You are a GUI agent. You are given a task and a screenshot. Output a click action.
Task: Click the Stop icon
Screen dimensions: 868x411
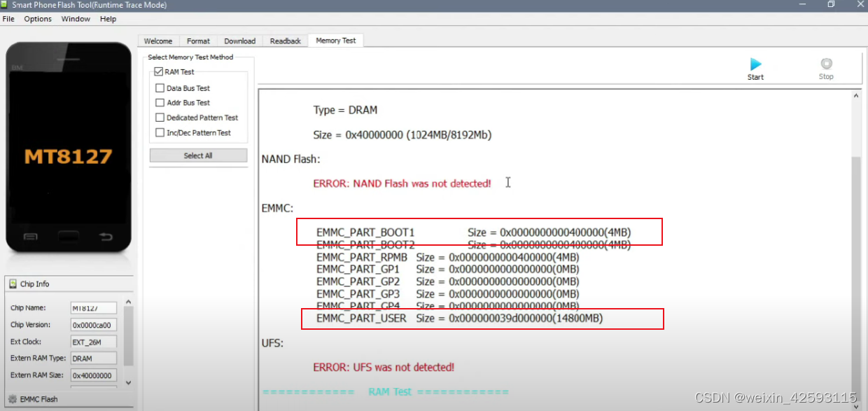[x=826, y=64]
